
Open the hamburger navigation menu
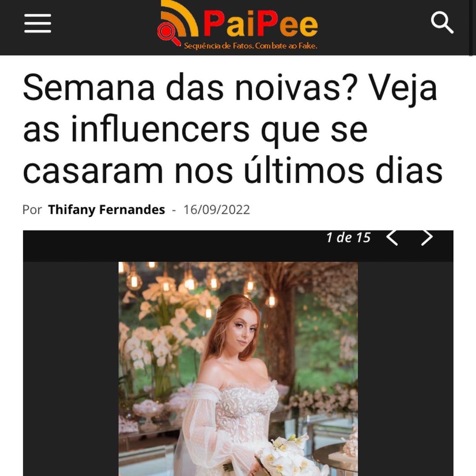(x=37, y=23)
